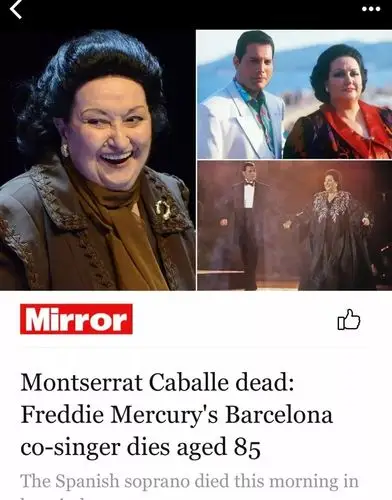Image resolution: width=392 pixels, height=500 pixels.
Task: Open the large smiling portrait photo
Action: [x=97, y=160]
